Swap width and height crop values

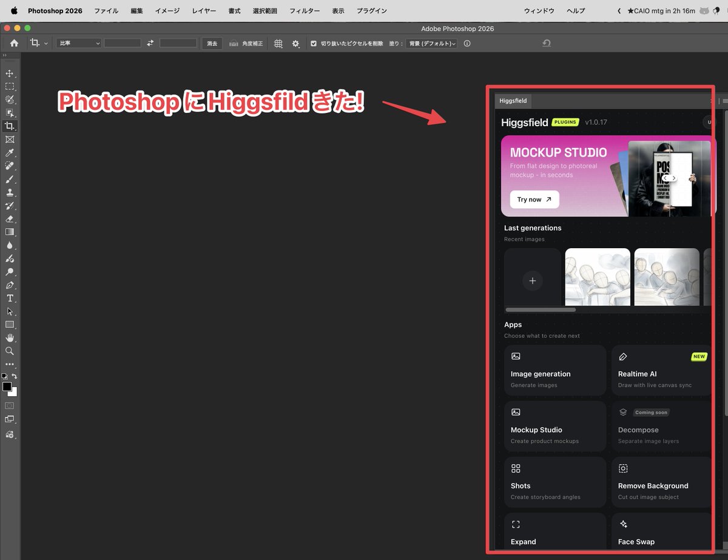[150, 43]
